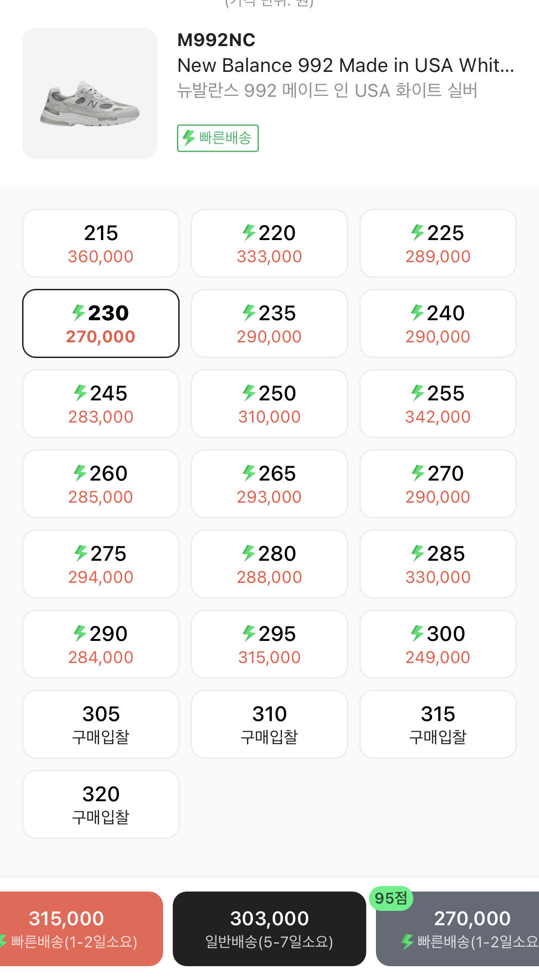Choose size 300 priced 249,000
Screen dimensions: 539x980
[x=438, y=644]
